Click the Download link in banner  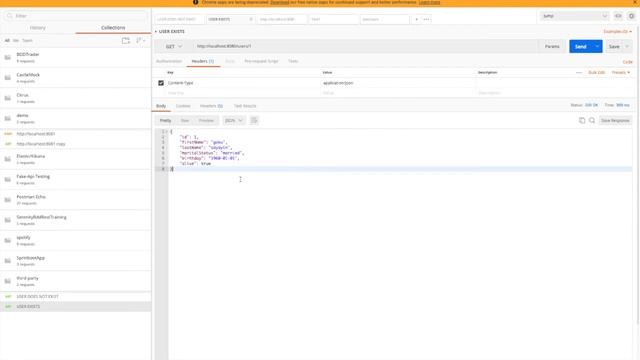[x=280, y=2]
